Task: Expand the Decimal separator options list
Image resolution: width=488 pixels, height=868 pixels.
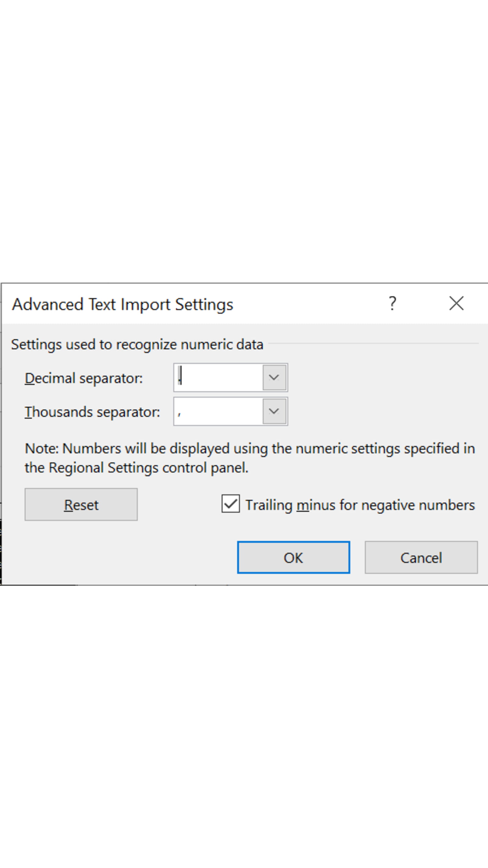Action: click(274, 378)
